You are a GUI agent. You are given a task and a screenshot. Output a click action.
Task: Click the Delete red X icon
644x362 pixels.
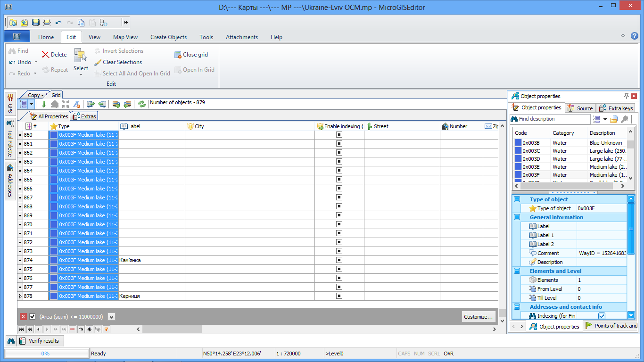point(46,55)
